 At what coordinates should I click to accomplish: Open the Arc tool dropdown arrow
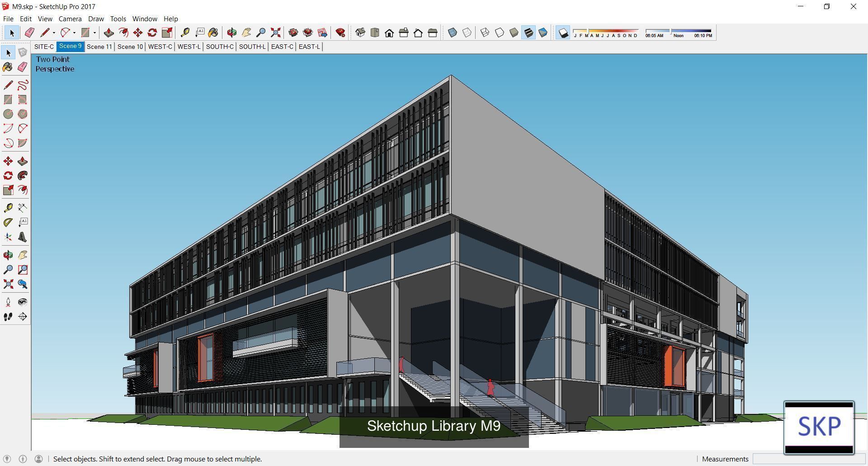[x=74, y=33]
